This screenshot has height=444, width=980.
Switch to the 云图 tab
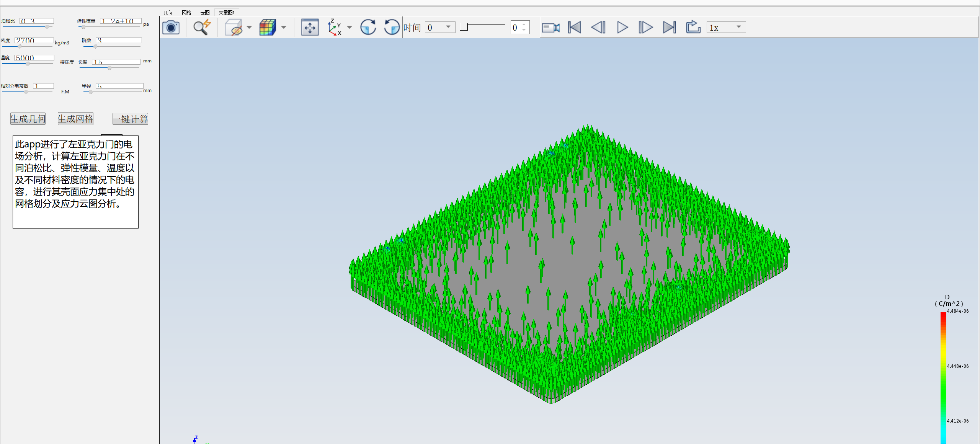(205, 13)
